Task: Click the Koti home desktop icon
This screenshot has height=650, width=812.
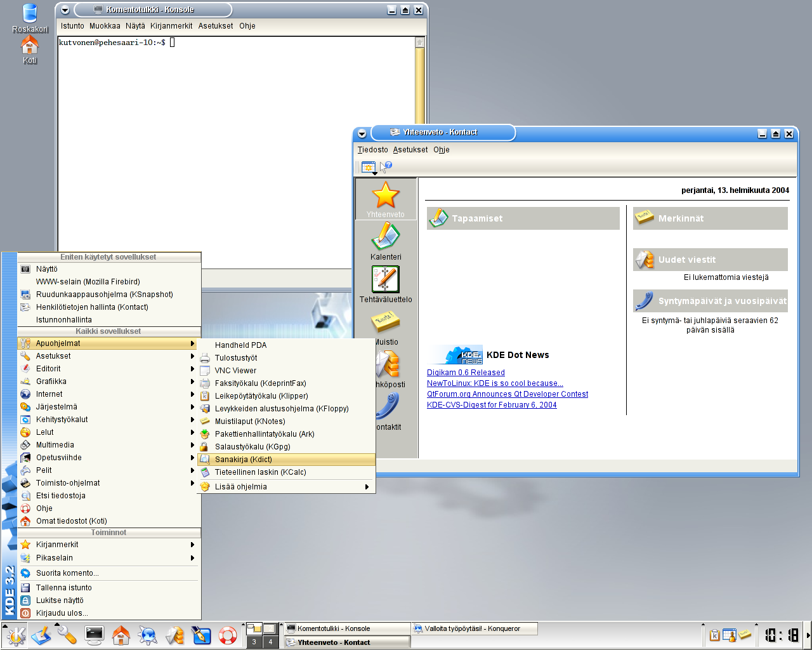Action: (x=30, y=50)
